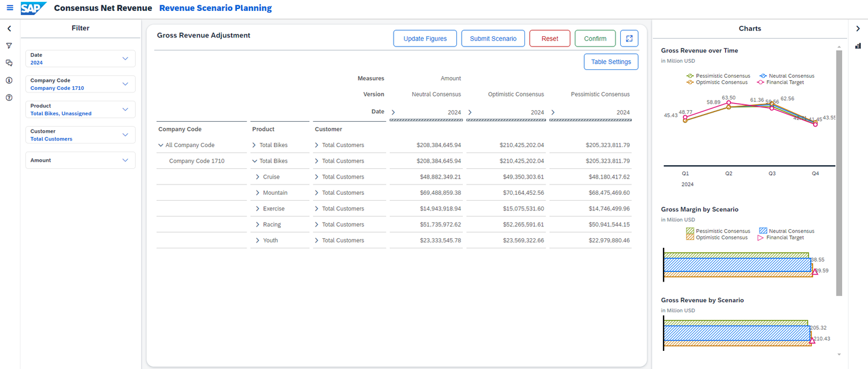Expand the Cruise product row
This screenshot has width=868, height=369.
pos(258,177)
